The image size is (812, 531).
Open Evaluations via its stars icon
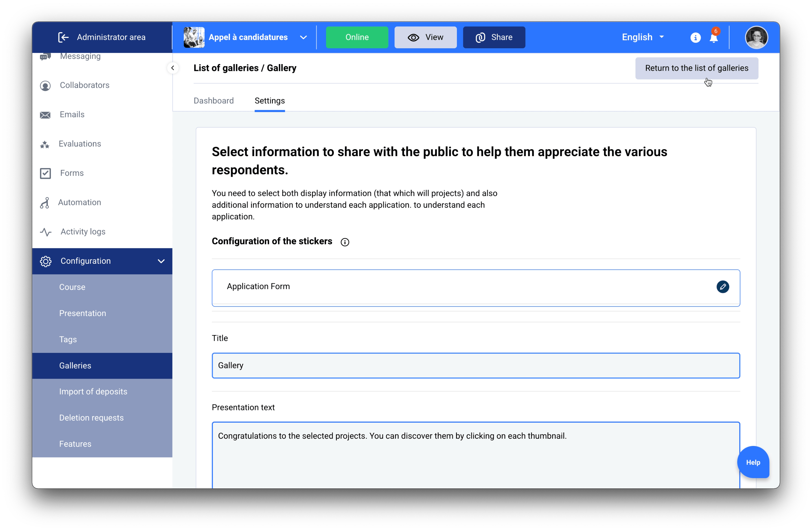coord(45,145)
